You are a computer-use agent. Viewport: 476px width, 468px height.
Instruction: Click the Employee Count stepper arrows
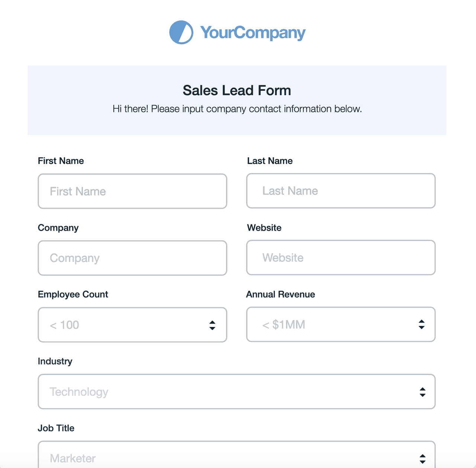pyautogui.click(x=212, y=325)
